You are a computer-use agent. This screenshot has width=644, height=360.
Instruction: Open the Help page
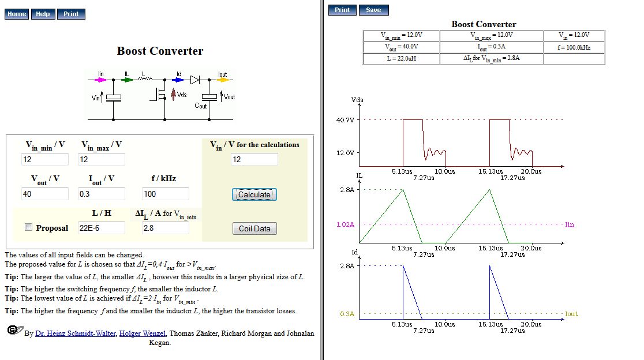coord(43,14)
